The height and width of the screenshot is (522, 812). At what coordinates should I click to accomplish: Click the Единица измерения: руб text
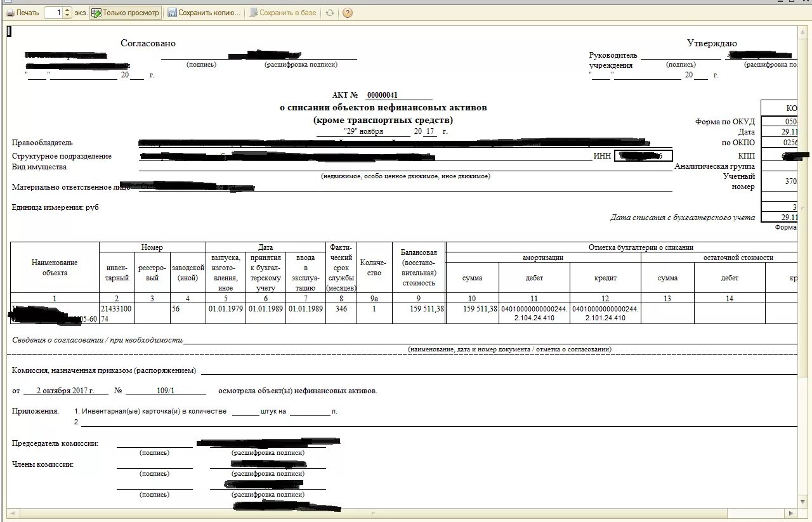(55, 207)
